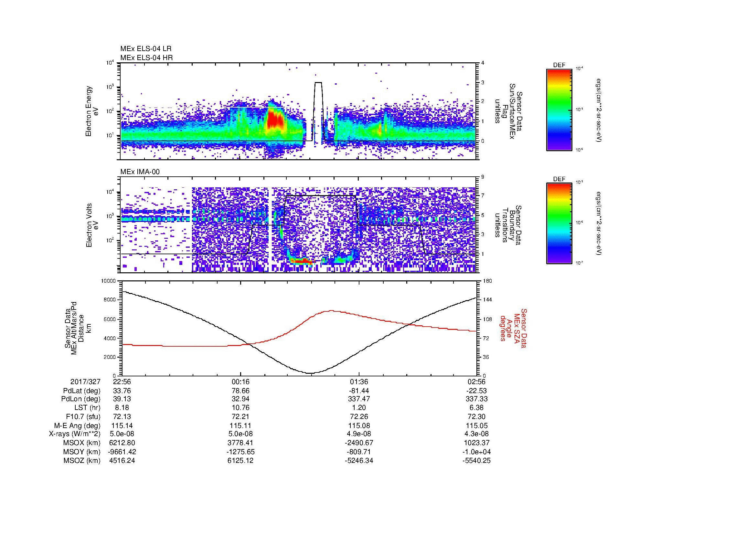Viewport: 756px width, 534px height.
Task: Click the '6000' tick on the distance axis
Action: coord(110,319)
